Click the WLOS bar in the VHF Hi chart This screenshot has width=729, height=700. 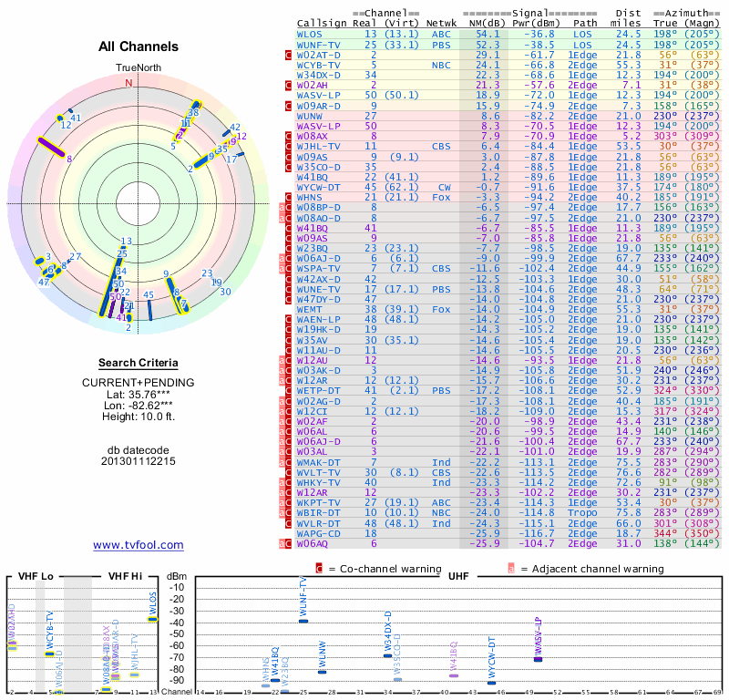tap(153, 619)
